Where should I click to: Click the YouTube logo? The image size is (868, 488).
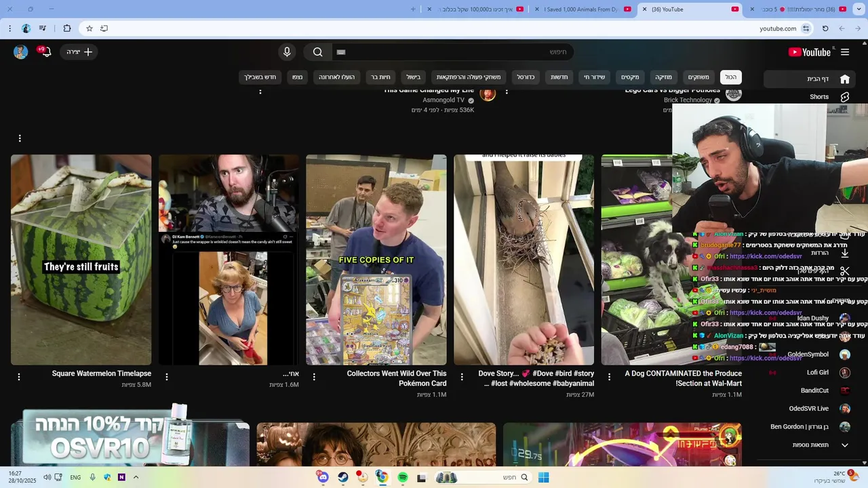click(x=810, y=52)
